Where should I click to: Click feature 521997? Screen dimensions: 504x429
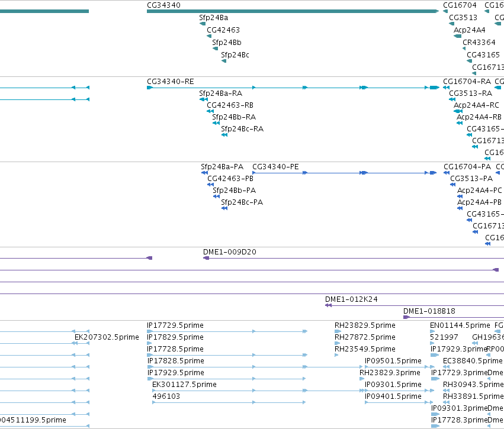tap(432, 343)
